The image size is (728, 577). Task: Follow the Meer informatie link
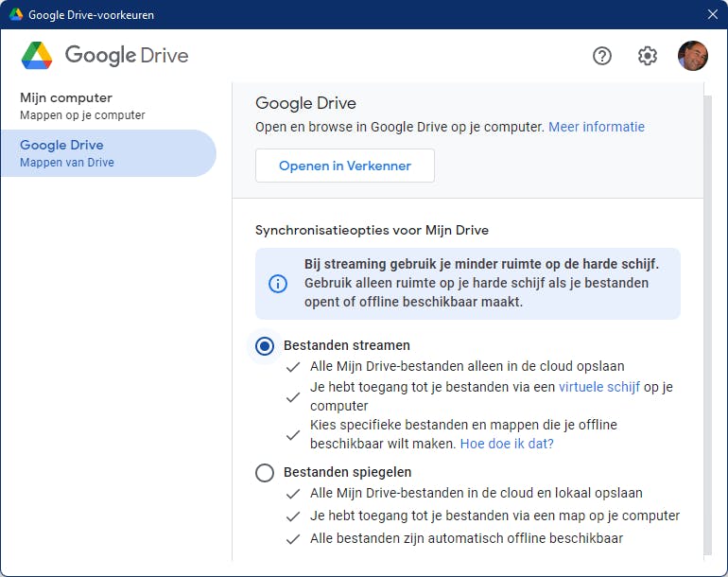pyautogui.click(x=597, y=126)
